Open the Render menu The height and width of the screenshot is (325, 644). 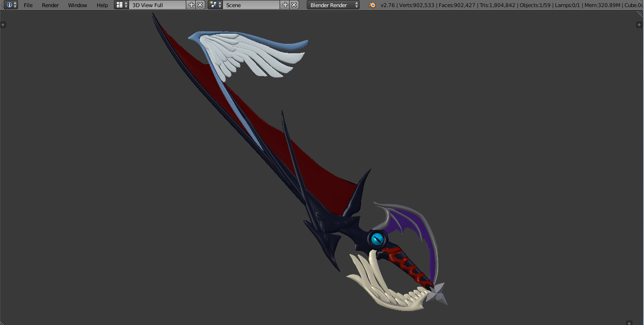(50, 5)
